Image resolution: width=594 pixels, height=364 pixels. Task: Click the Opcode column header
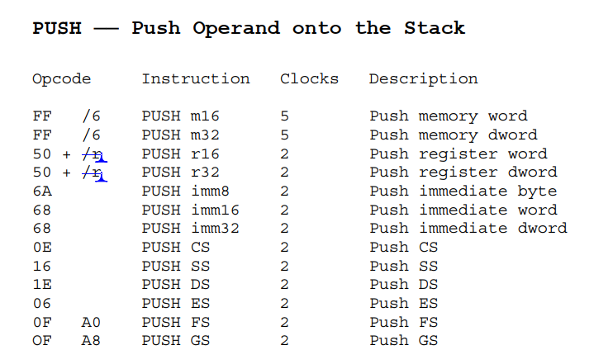(62, 79)
